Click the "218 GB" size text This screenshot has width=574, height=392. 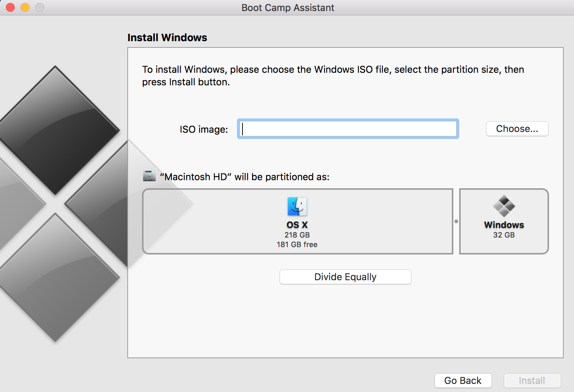[297, 235]
